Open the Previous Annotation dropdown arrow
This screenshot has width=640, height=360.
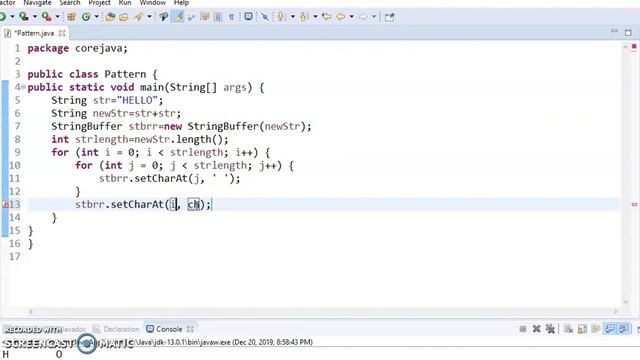point(316,17)
